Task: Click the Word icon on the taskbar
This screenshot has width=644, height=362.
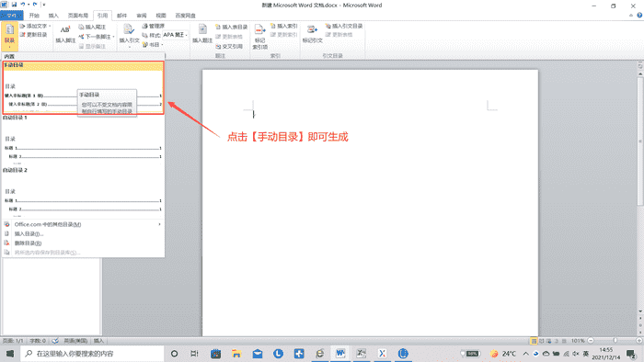Action: click(x=340, y=354)
